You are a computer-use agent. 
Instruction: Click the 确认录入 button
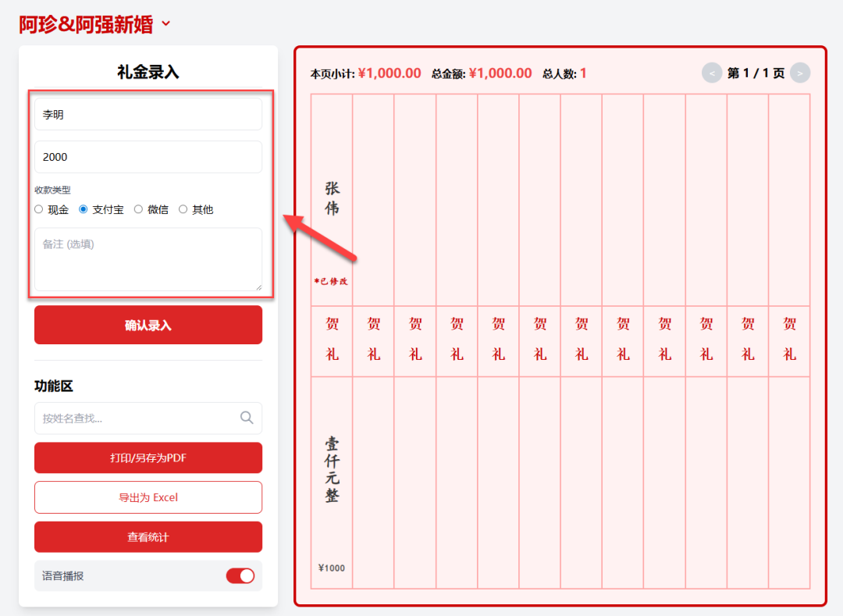tap(148, 325)
